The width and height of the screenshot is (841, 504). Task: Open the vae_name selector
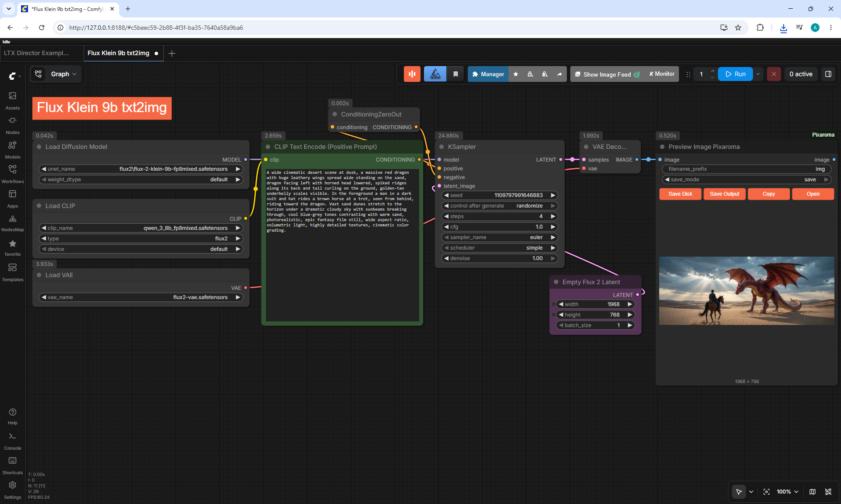(x=141, y=297)
